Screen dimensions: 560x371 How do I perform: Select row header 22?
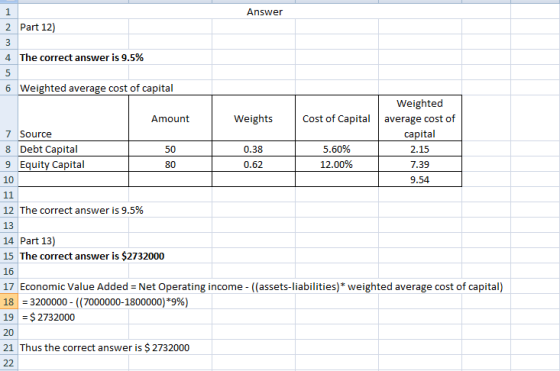[9, 363]
